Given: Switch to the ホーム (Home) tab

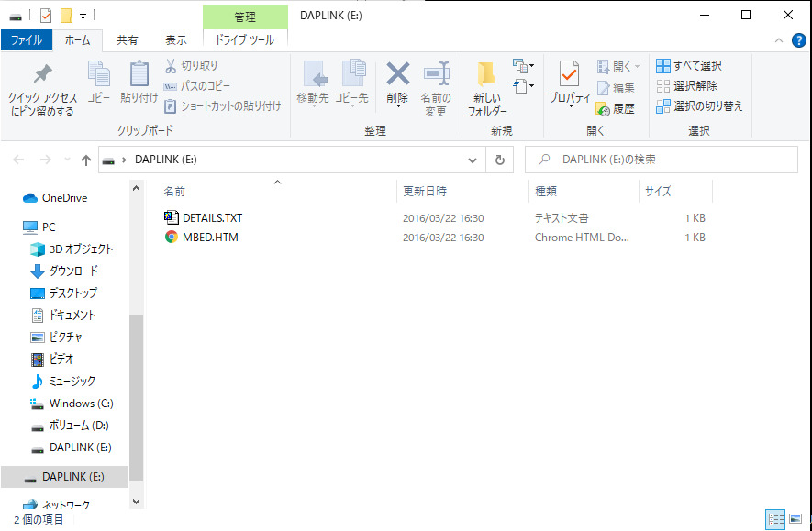Looking at the screenshot, I should [78, 40].
